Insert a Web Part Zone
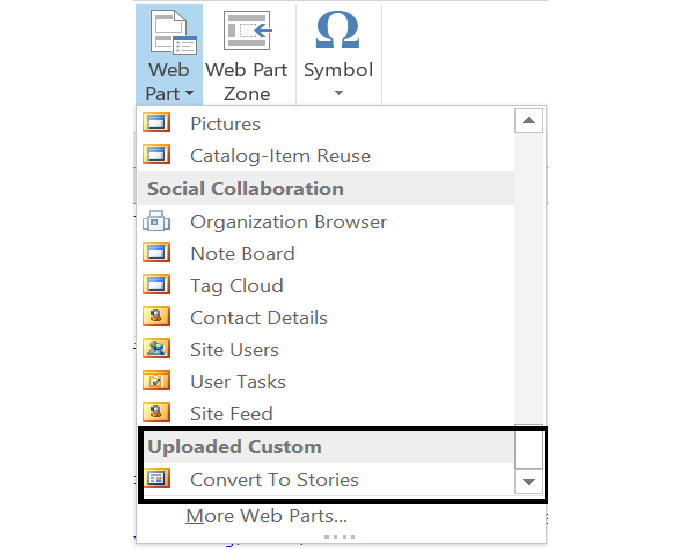Viewport: 676px width, 549px height. click(x=247, y=55)
